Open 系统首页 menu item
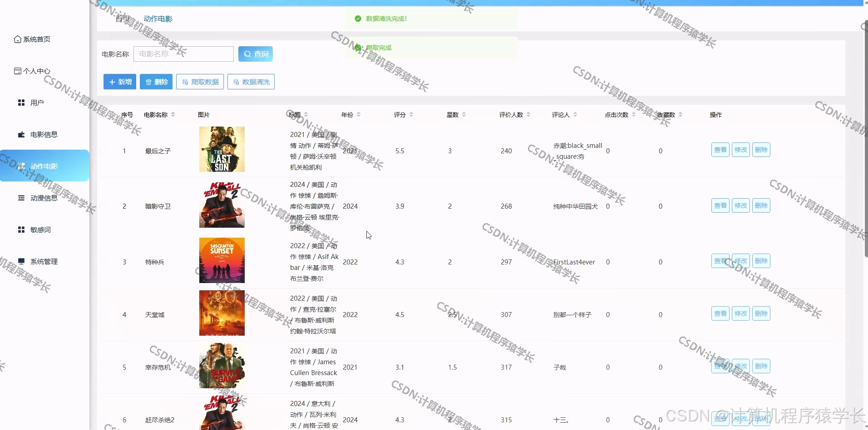This screenshot has width=868, height=430. (x=44, y=39)
